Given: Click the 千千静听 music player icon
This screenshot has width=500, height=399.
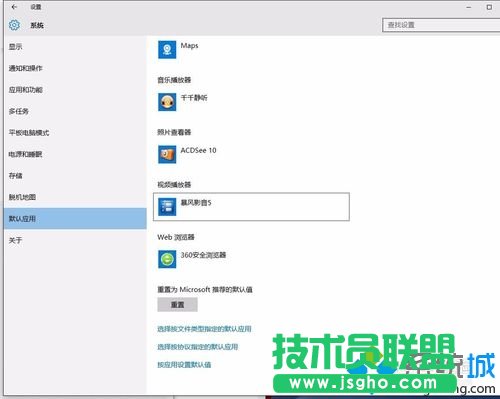Looking at the screenshot, I should click(167, 102).
